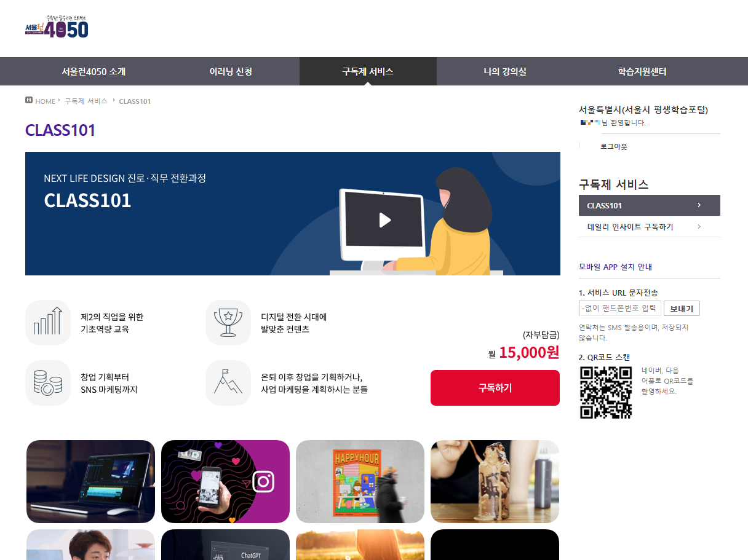Click the mountain flag icon
The width and height of the screenshot is (748, 560).
[x=228, y=383]
